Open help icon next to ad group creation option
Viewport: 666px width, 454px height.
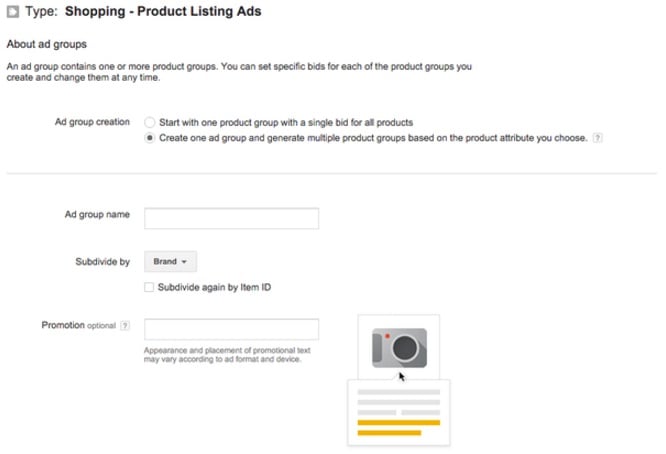[x=598, y=138]
